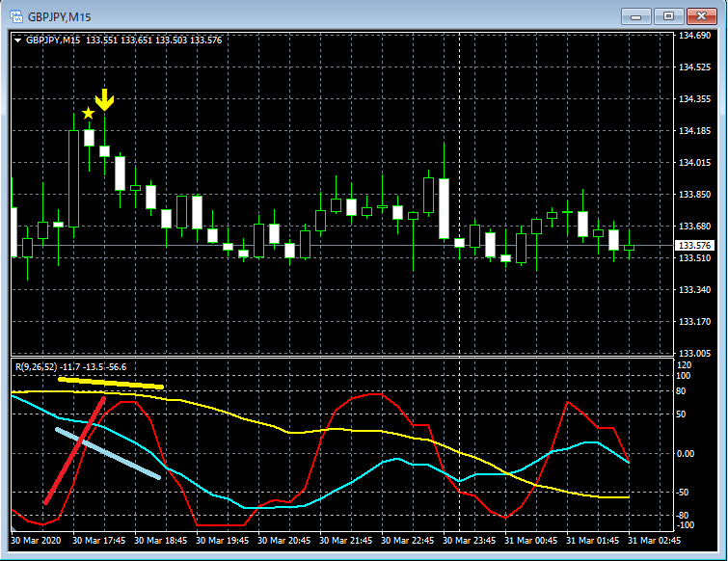
Task: Maximize the GBPJPY,M15 chart window
Action: [667, 16]
